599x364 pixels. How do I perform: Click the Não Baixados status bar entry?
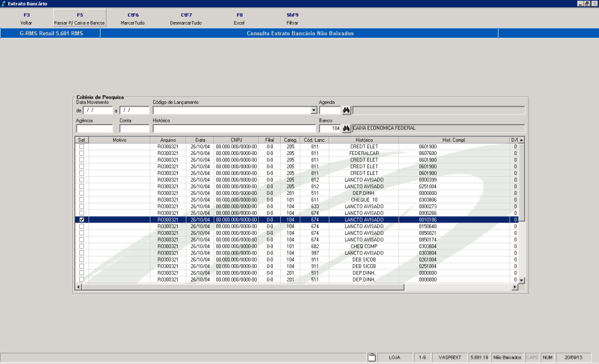pos(507,357)
